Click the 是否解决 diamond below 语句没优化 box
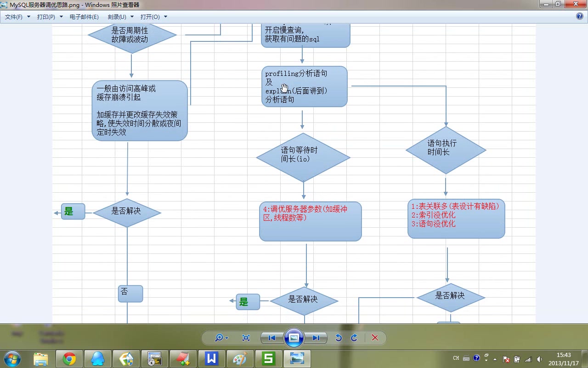588x368 pixels. tap(451, 298)
